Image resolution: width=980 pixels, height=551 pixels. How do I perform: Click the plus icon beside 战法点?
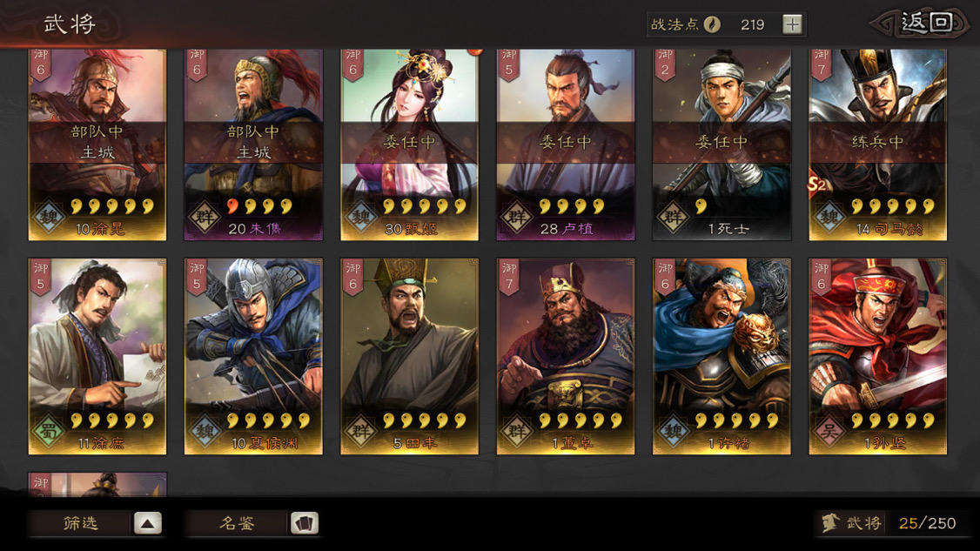tap(792, 24)
